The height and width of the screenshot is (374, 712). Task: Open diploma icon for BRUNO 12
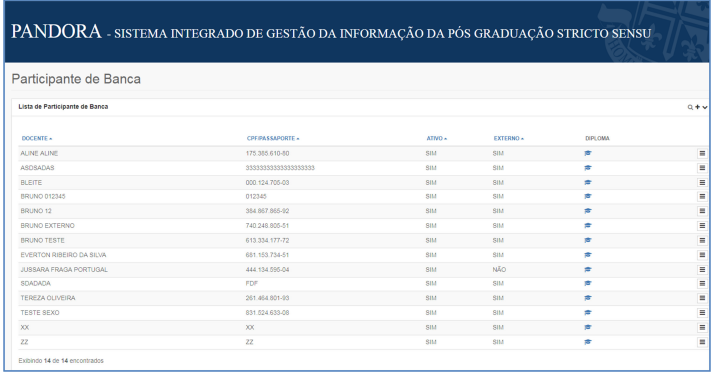coord(588,211)
